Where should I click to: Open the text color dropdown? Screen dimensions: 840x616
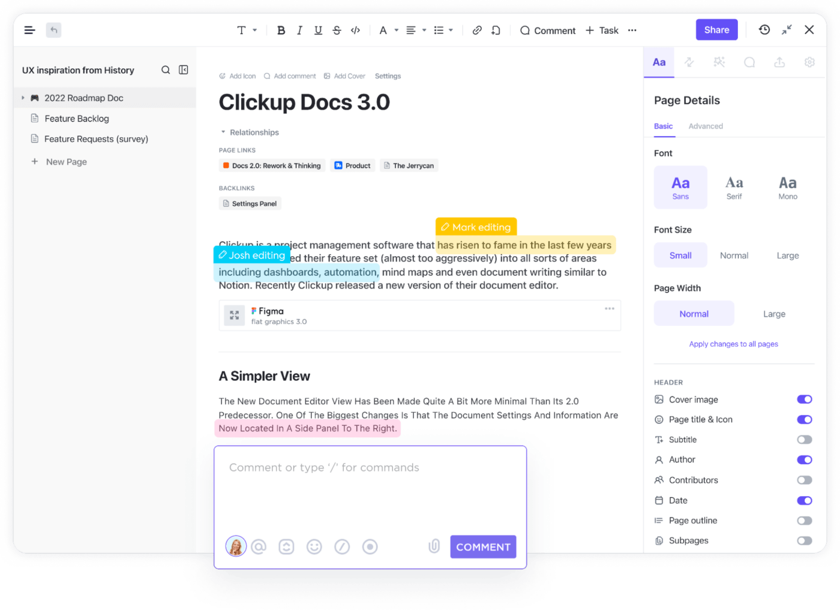389,31
